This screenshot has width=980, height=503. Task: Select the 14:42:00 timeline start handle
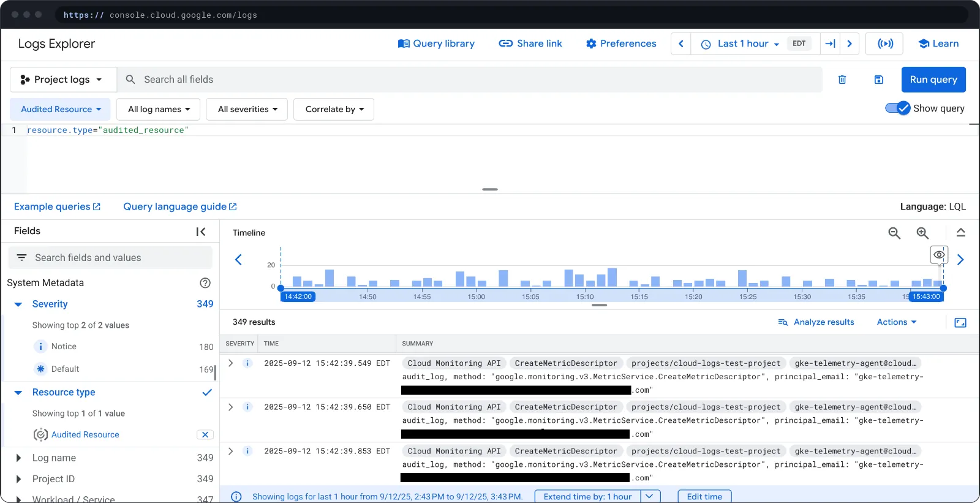point(298,297)
